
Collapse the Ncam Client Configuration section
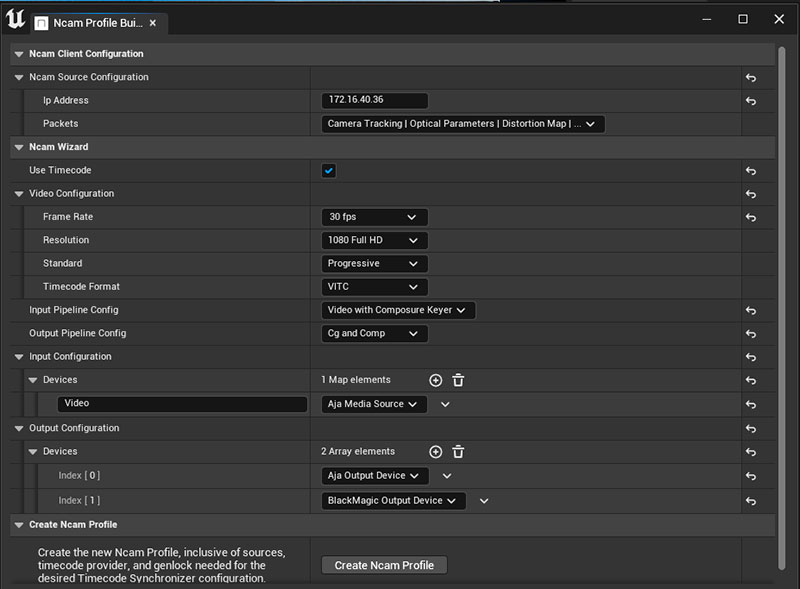click(19, 54)
